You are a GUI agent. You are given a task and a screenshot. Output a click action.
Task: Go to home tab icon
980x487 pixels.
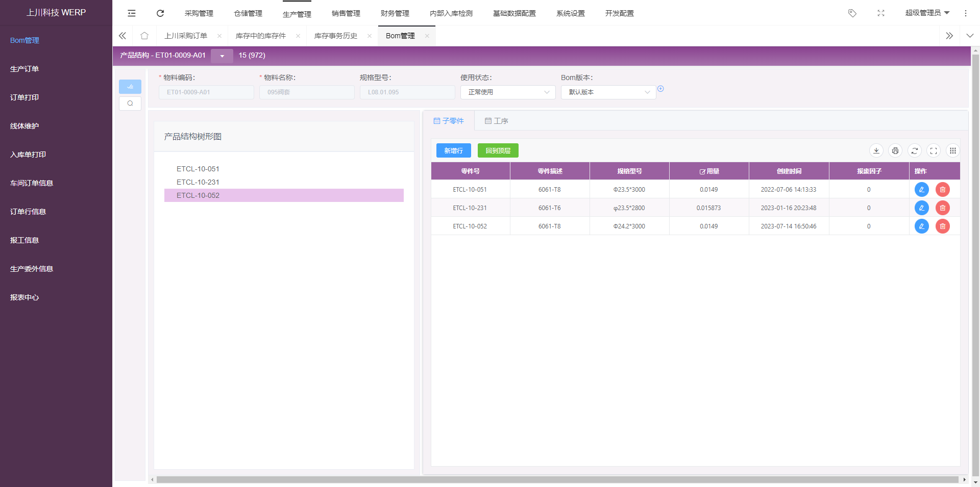pyautogui.click(x=144, y=36)
